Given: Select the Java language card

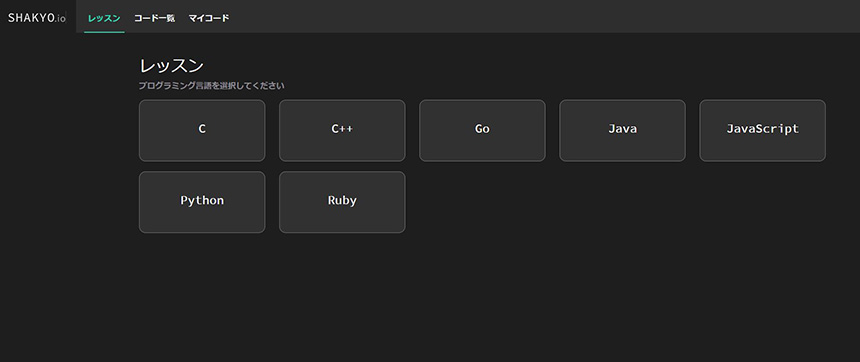Looking at the screenshot, I should 623,131.
